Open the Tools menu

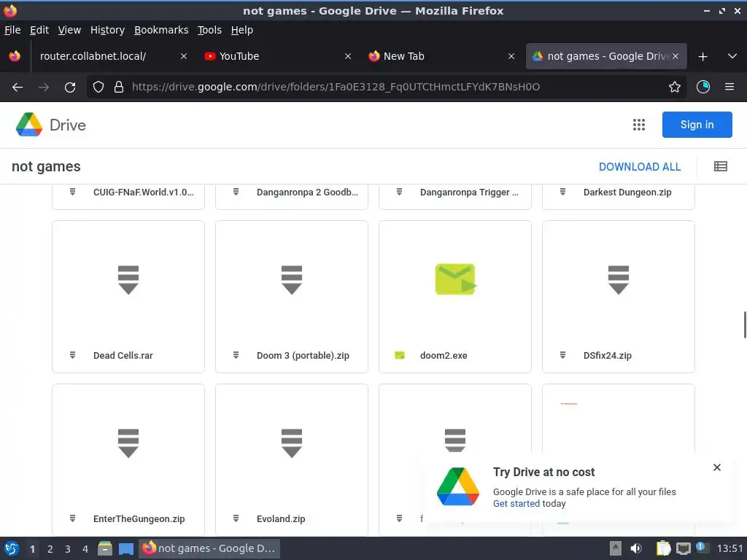(209, 30)
